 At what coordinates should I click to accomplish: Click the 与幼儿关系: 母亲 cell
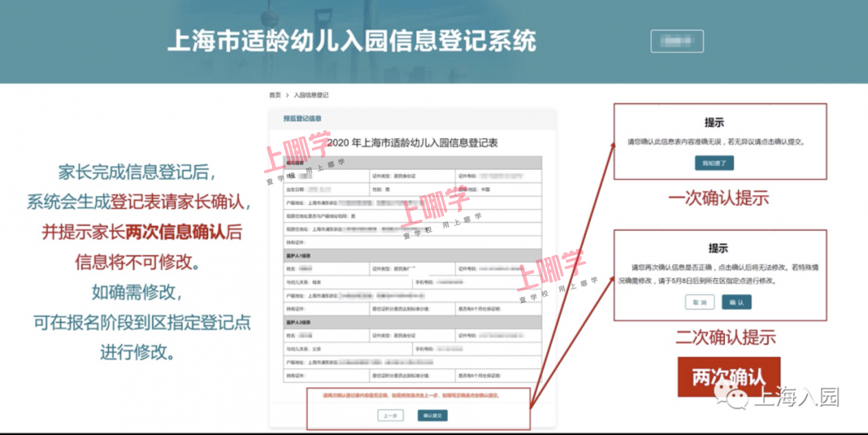click(x=348, y=282)
